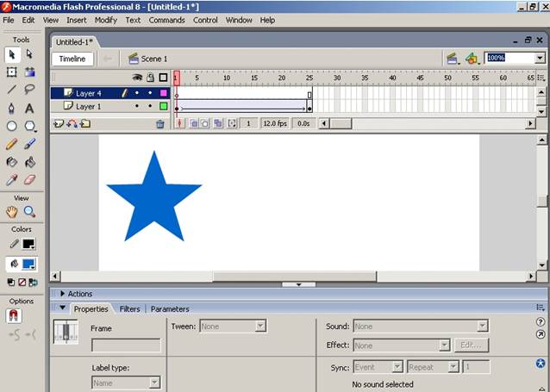Click the Frame label input field

point(126,345)
